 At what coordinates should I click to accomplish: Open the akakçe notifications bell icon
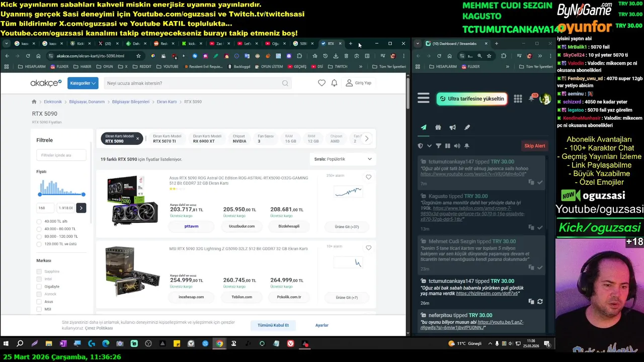click(334, 83)
